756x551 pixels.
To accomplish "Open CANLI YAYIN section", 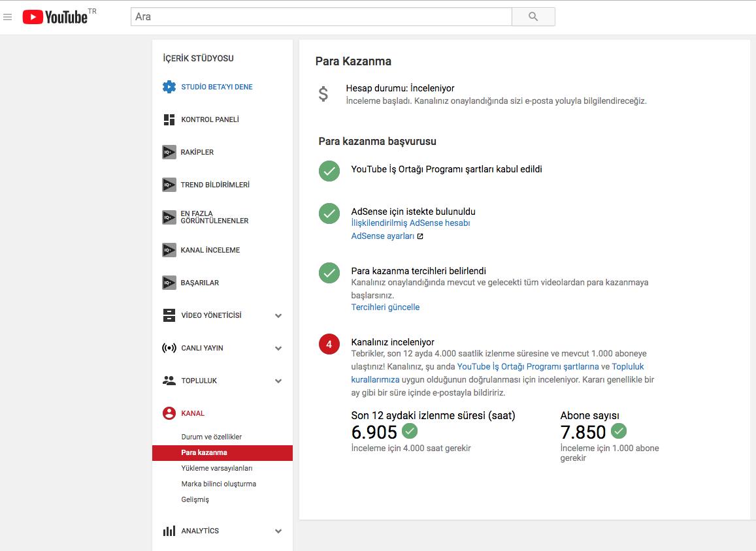I will 202,348.
